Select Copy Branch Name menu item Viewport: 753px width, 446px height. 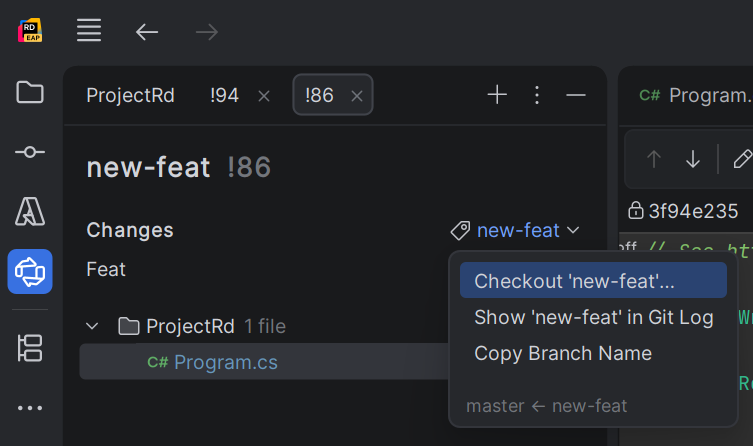593,353
